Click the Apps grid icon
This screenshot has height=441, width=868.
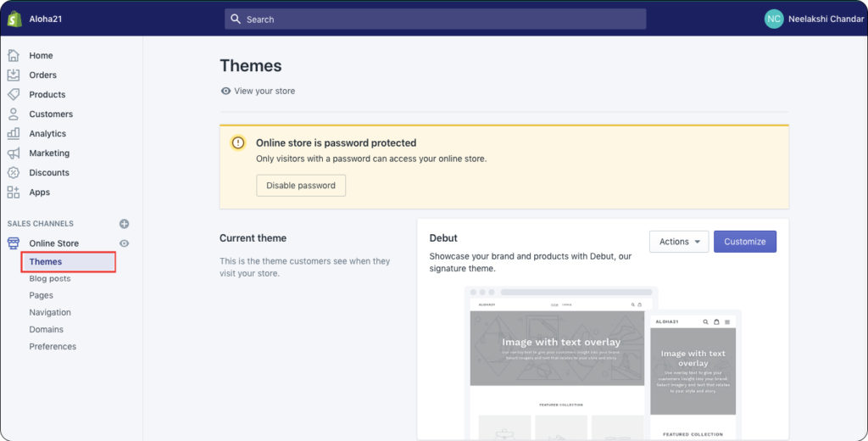click(x=14, y=193)
